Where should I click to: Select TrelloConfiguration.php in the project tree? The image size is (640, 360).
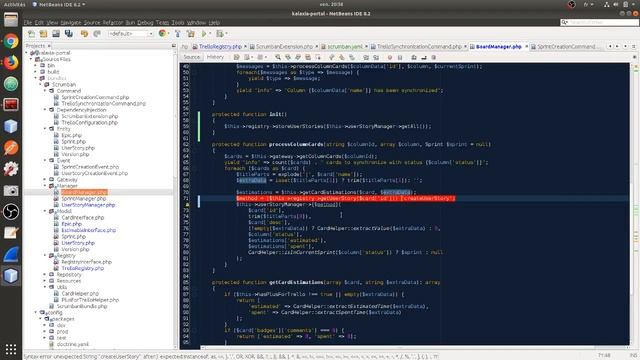89,122
